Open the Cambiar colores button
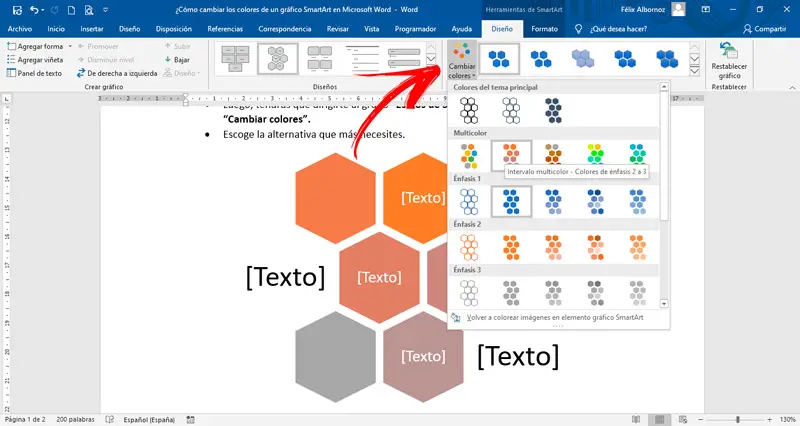 462,60
